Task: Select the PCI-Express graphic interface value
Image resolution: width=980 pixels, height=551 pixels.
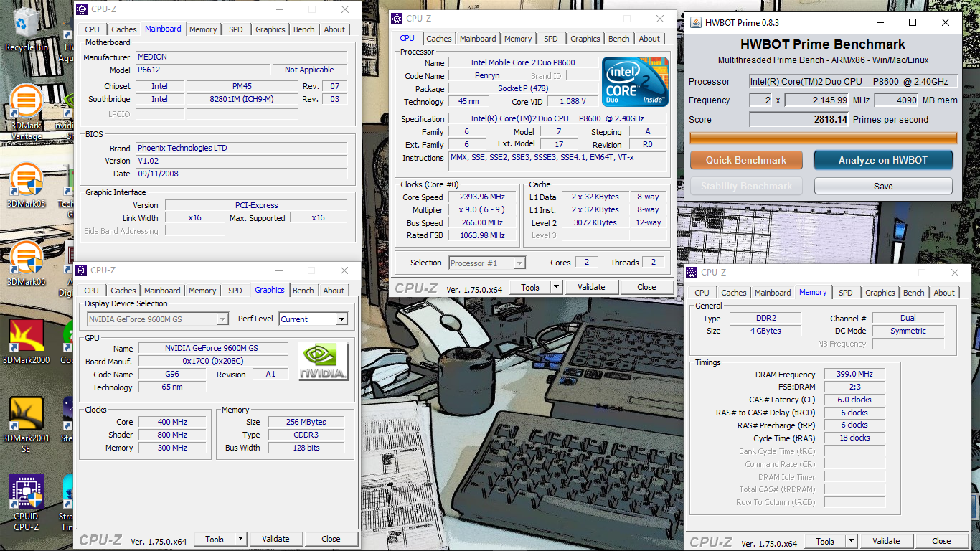Action: (256, 206)
